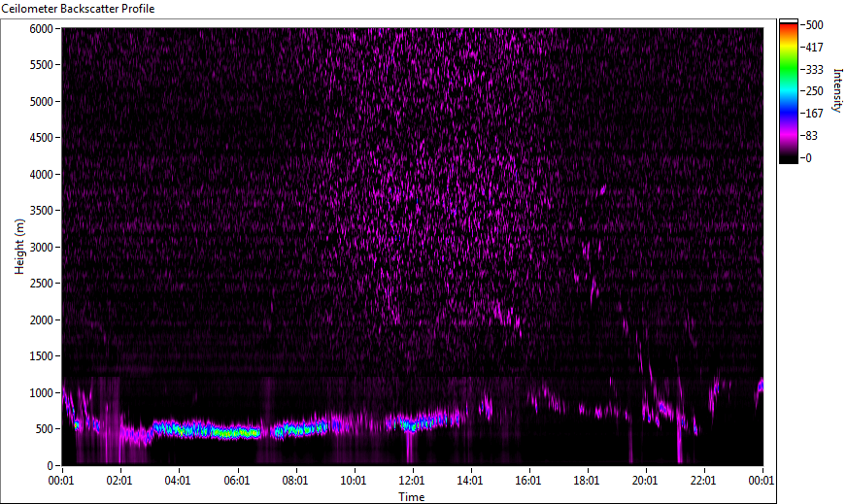The width and height of the screenshot is (847, 504).
Task: Click the 10:01 time axis label
Action: coord(354,481)
